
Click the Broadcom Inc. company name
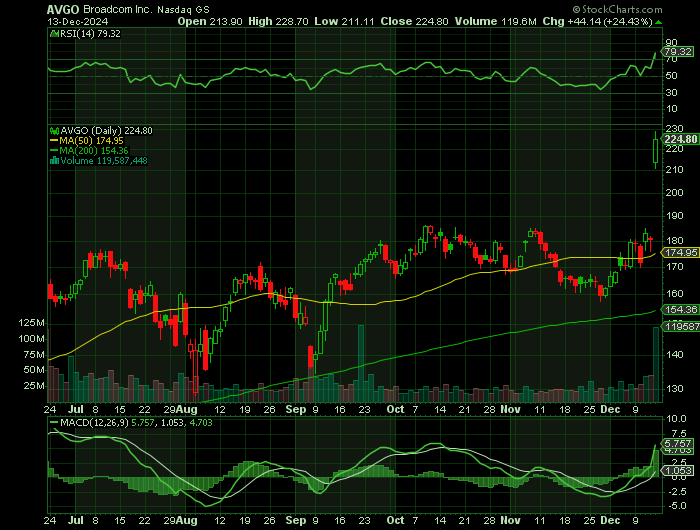[118, 9]
